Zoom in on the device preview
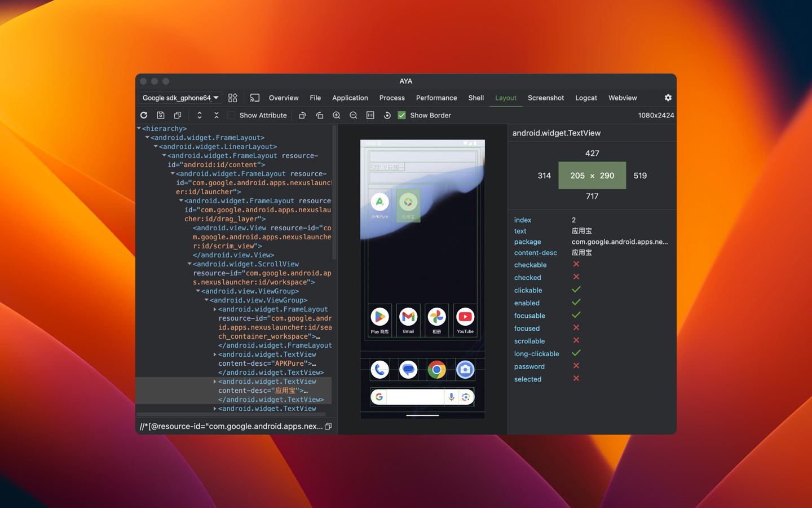812x508 pixels. (337, 115)
